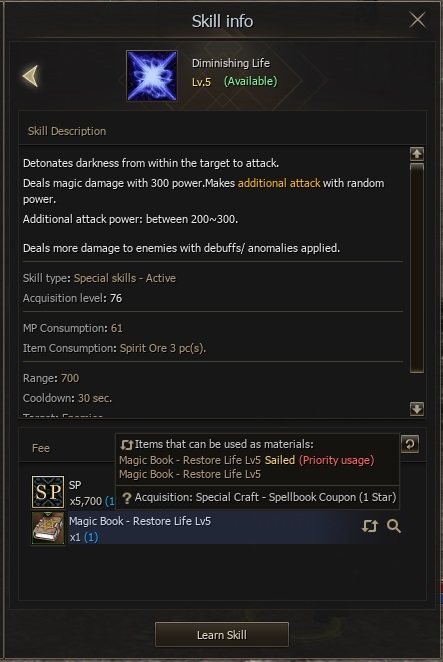The height and width of the screenshot is (662, 443).
Task: Close the Skill info window
Action: [417, 20]
